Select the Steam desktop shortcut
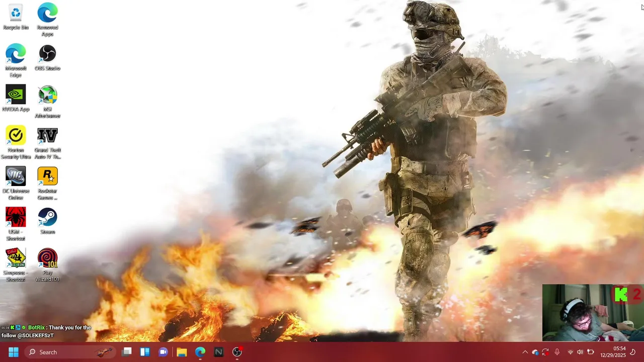This screenshot has height=362, width=644. point(47,221)
